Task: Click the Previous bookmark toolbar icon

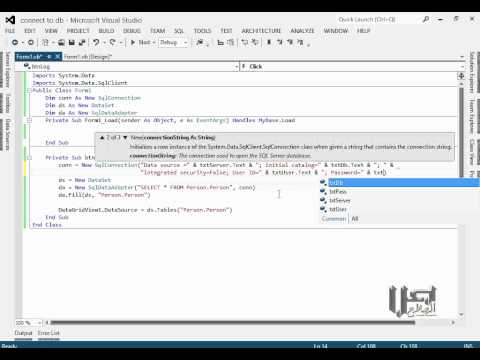Action: 280,42
